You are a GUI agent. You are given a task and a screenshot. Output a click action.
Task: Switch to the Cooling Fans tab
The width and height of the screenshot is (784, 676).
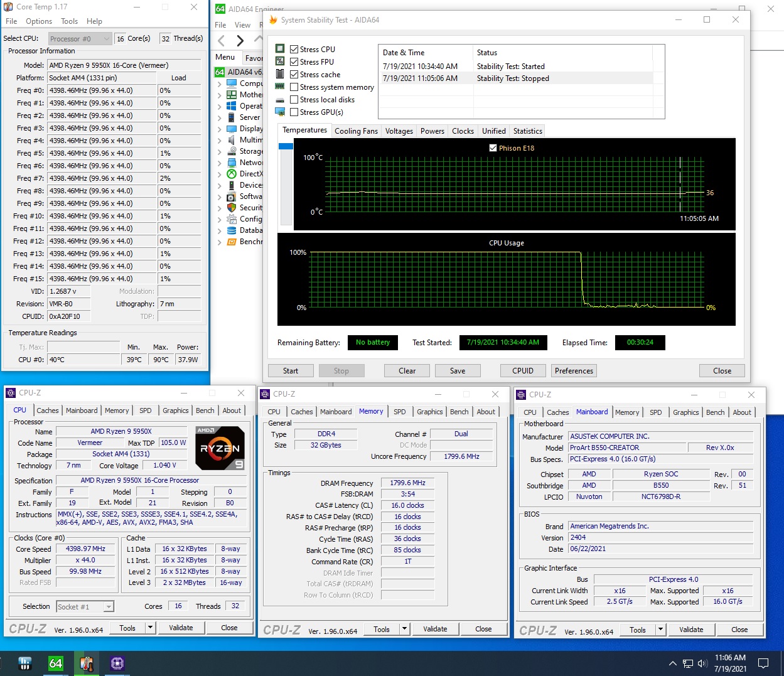click(356, 131)
